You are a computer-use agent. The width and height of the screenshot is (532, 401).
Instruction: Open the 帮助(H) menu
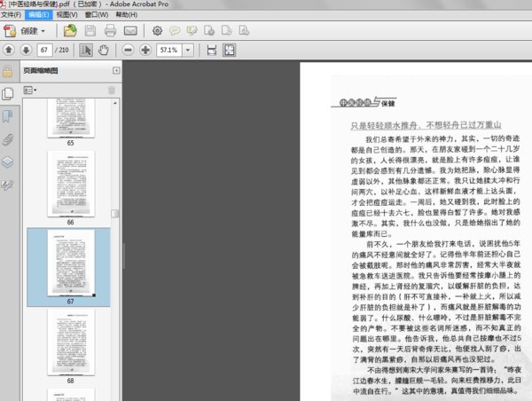click(126, 15)
